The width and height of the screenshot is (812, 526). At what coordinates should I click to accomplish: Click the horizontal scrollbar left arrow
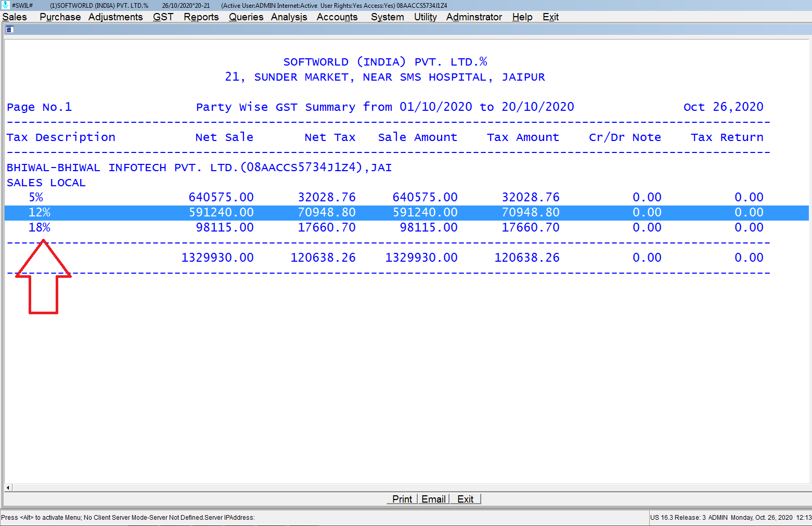pos(8,487)
